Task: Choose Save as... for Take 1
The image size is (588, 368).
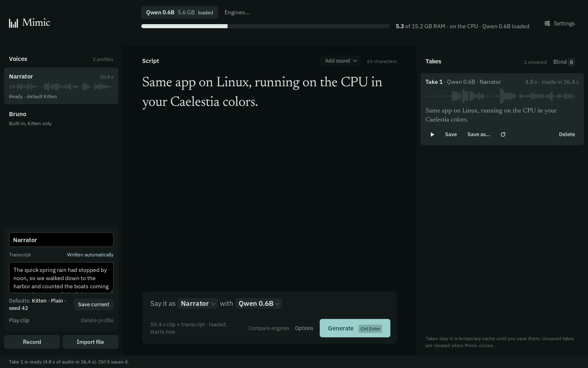Action: click(479, 135)
